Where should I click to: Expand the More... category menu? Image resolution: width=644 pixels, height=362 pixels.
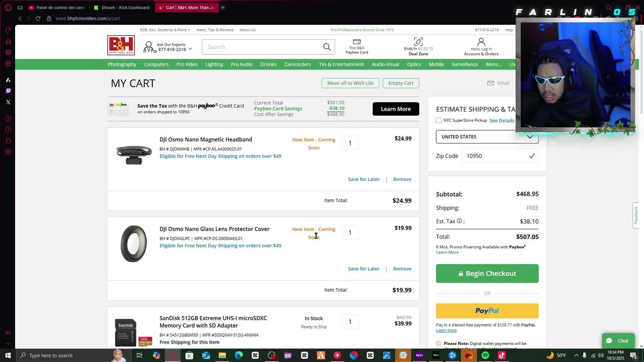click(x=494, y=64)
